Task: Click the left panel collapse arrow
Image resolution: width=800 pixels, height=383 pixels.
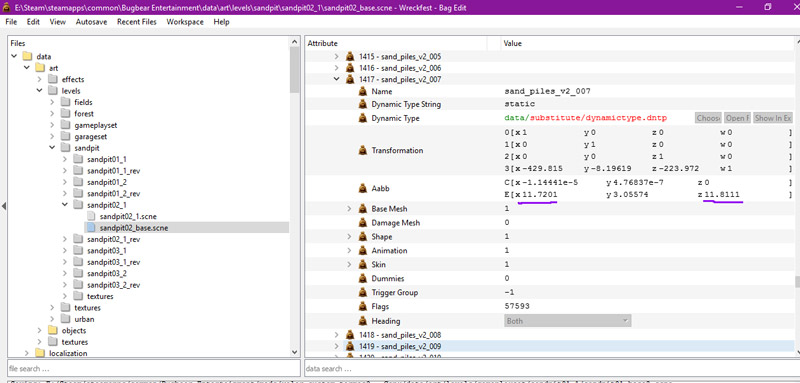Action: (x=3, y=207)
